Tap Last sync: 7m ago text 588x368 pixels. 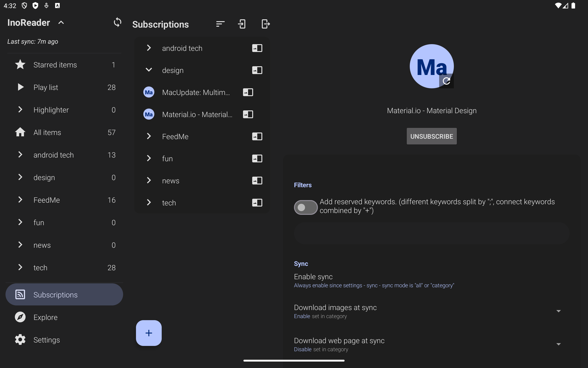33,41
